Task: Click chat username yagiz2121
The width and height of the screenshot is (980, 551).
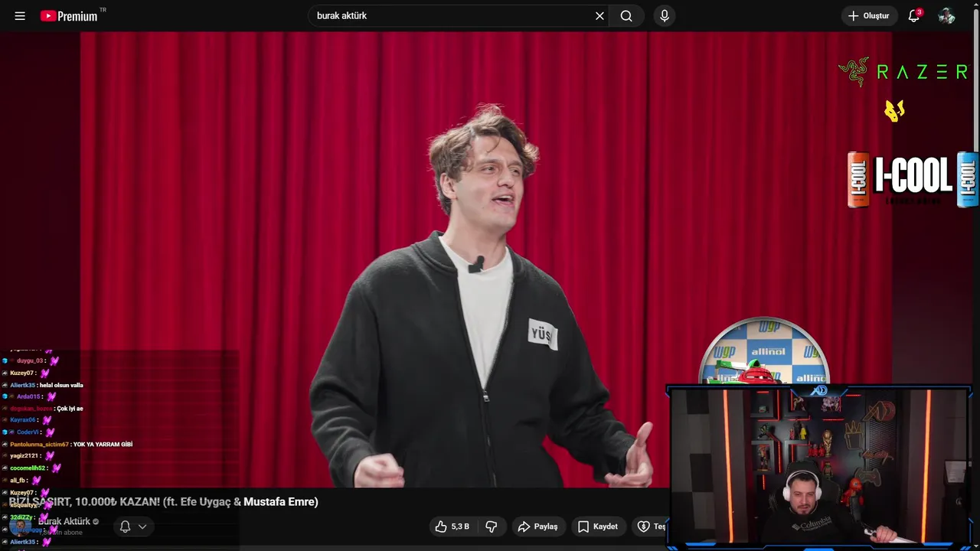Action: [24, 456]
